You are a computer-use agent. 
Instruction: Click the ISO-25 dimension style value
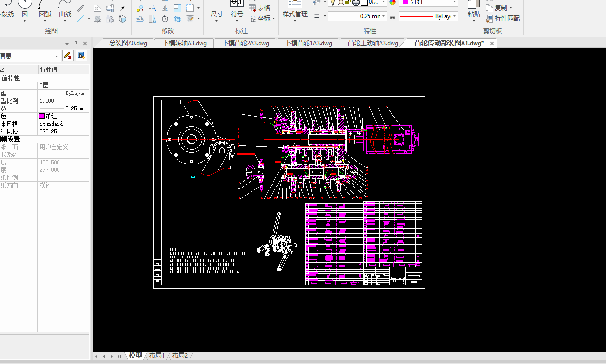(63, 131)
